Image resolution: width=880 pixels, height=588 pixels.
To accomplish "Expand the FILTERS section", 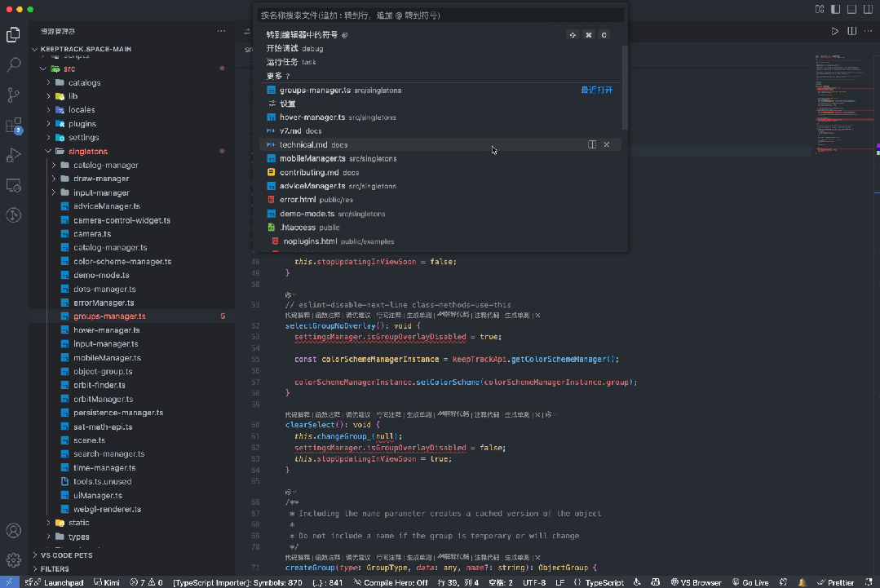I will [132, 569].
